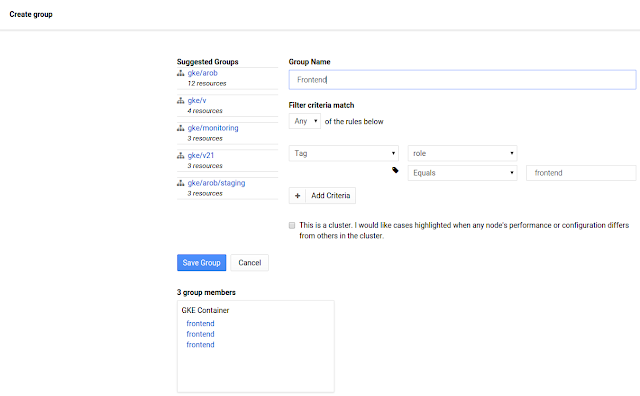Click the tag icon next to Equals

[x=395, y=170]
